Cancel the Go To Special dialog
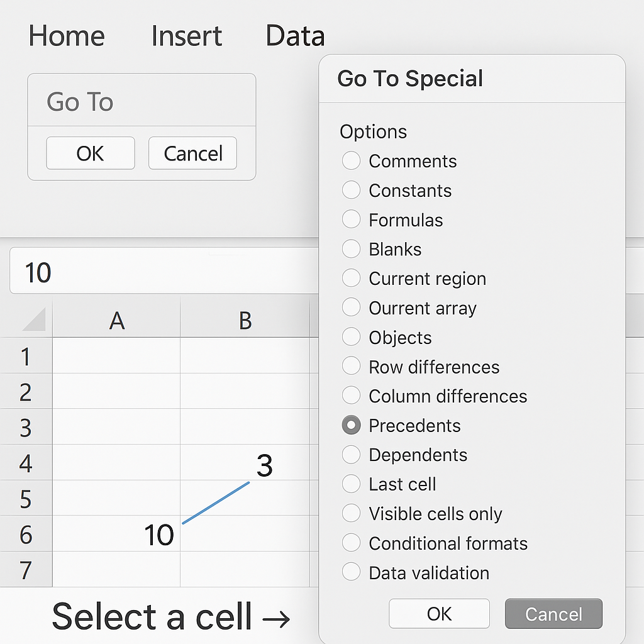Screen dimensions: 644x644 pyautogui.click(x=553, y=614)
